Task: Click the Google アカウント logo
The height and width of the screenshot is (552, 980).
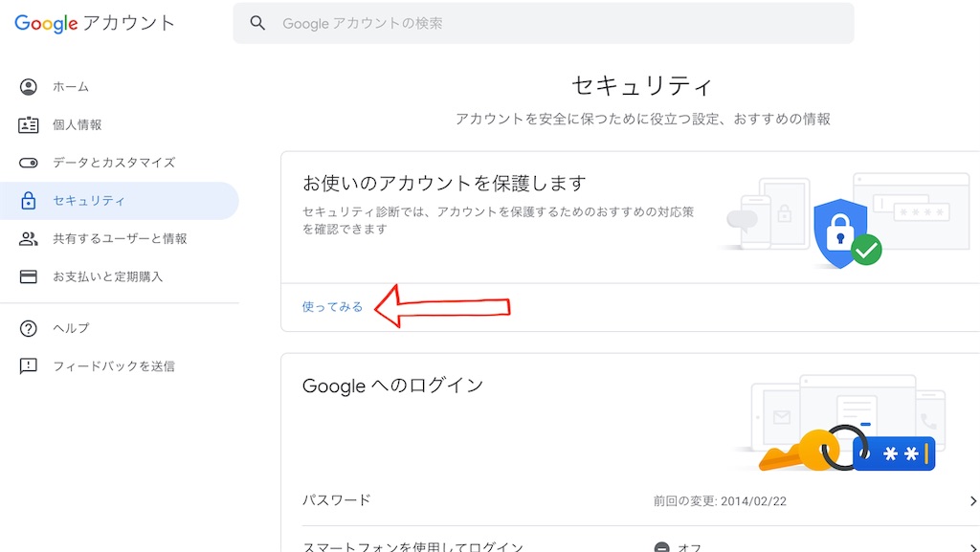Action: click(95, 23)
